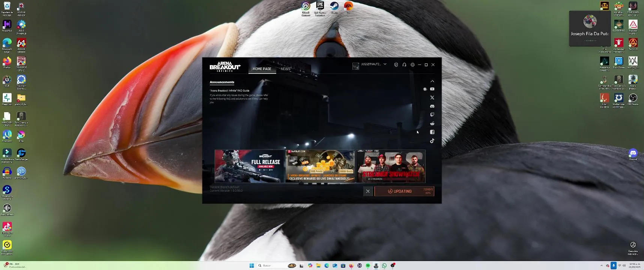Open the ELDEN RING desktop shortcut
The height and width of the screenshot is (270, 644).
click(x=618, y=26)
